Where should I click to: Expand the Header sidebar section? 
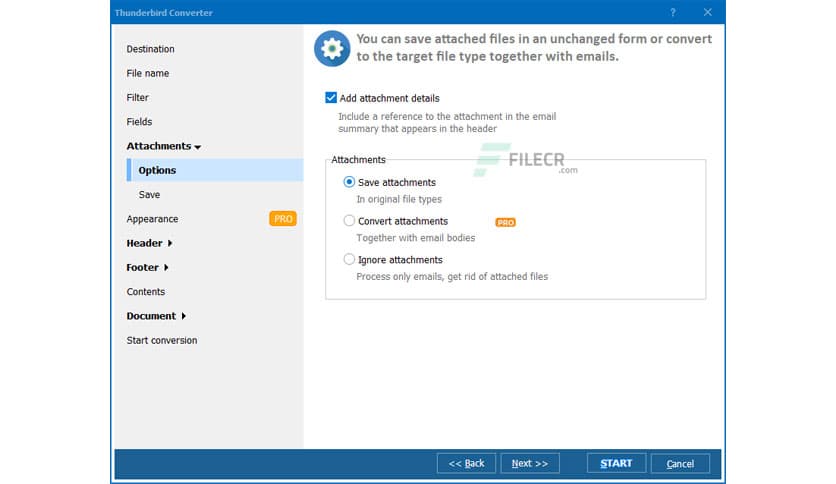click(149, 243)
